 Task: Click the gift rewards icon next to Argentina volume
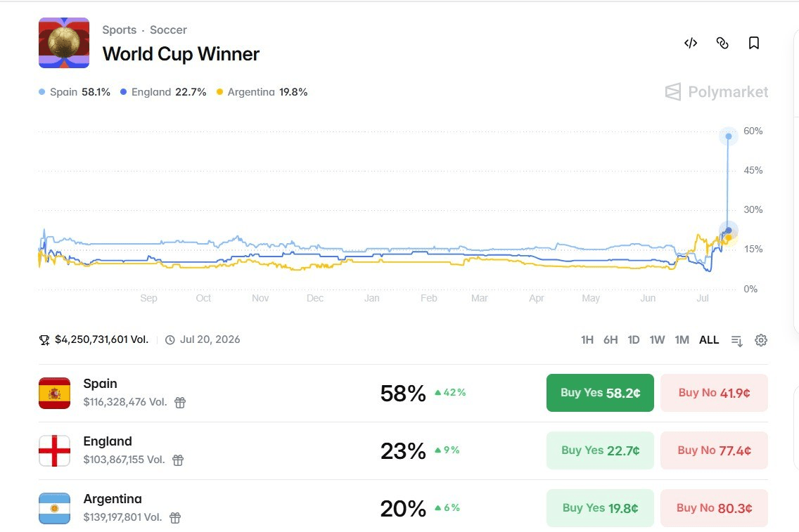pos(174,518)
